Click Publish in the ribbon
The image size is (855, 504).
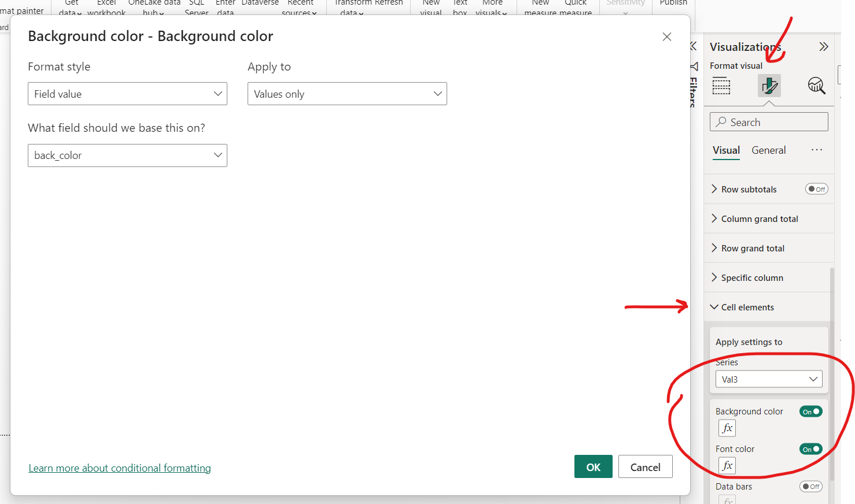pos(673,3)
